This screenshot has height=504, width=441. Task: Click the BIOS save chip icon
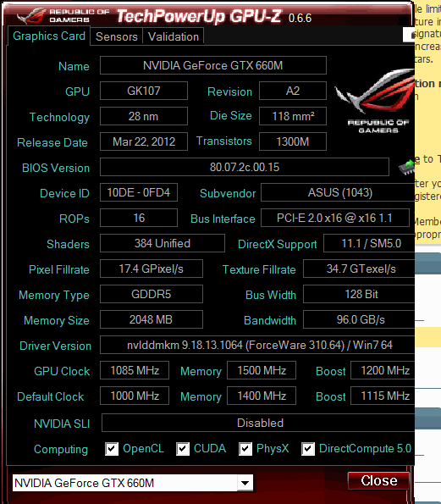406,167
